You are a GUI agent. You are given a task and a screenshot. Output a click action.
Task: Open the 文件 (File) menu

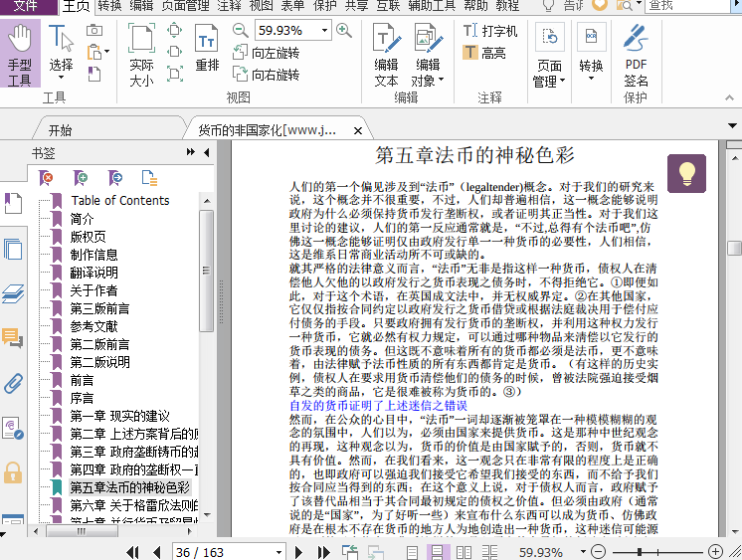[26, 6]
